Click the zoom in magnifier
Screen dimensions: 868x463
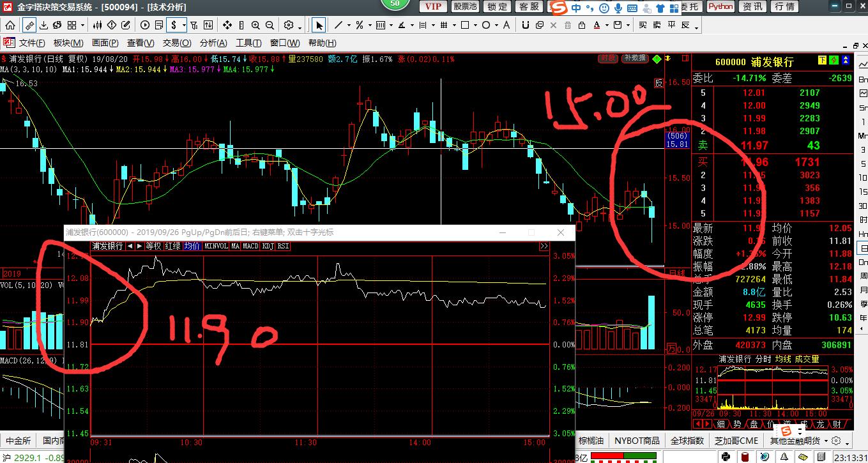click(255, 25)
